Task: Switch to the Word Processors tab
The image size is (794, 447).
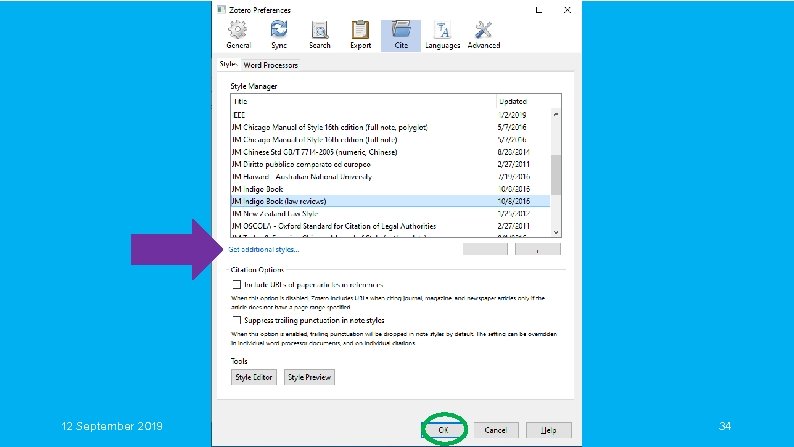Action: click(x=270, y=65)
